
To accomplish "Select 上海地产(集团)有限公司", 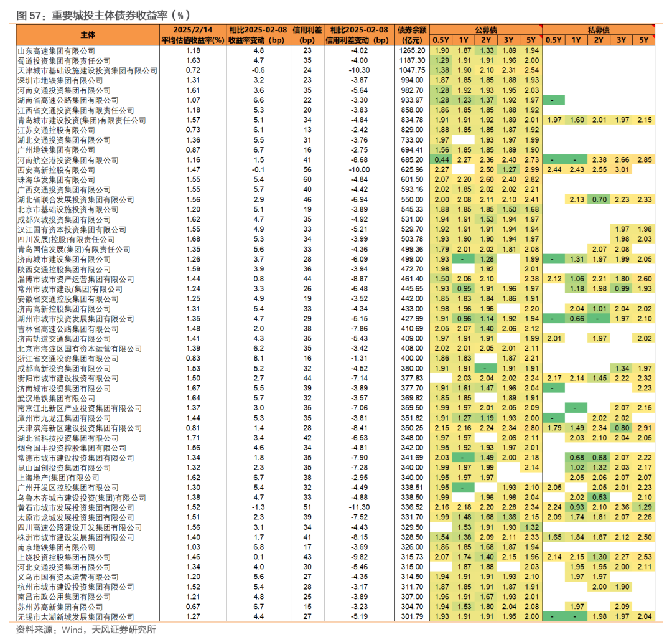I will 58,478.
